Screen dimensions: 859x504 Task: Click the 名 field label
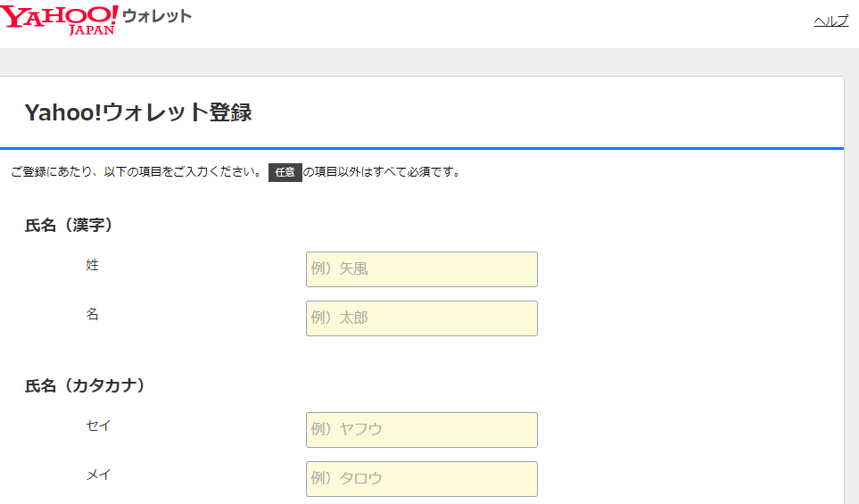pyautogui.click(x=92, y=314)
